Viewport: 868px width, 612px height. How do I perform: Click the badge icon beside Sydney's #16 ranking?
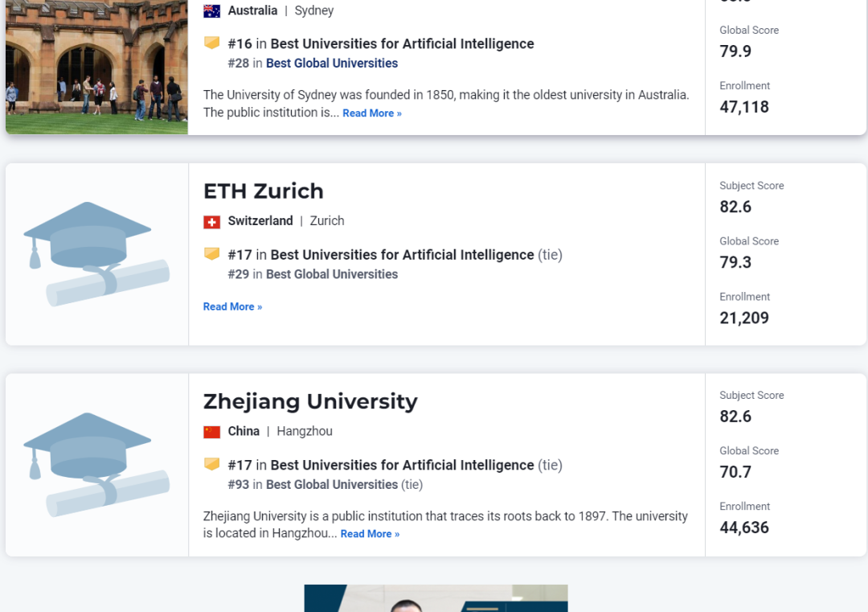[x=211, y=43]
